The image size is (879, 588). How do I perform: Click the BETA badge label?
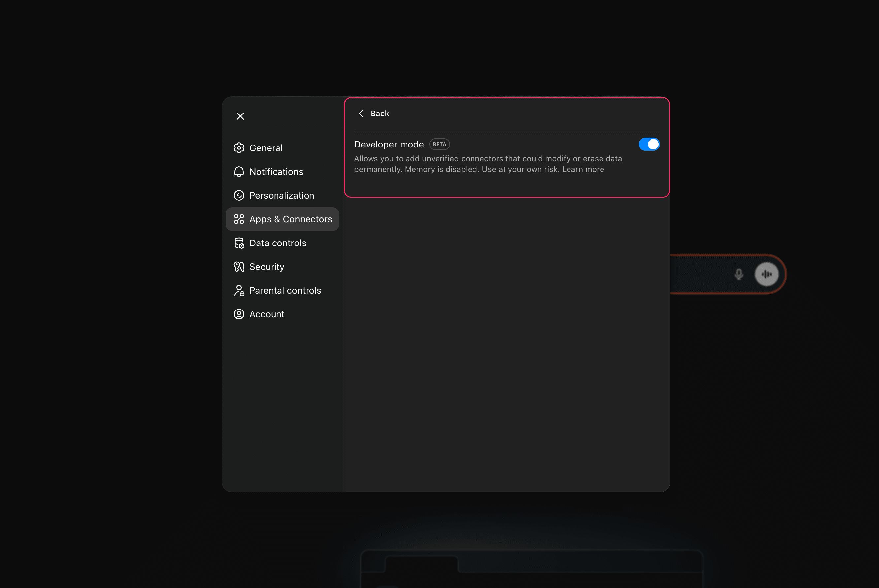coord(439,145)
